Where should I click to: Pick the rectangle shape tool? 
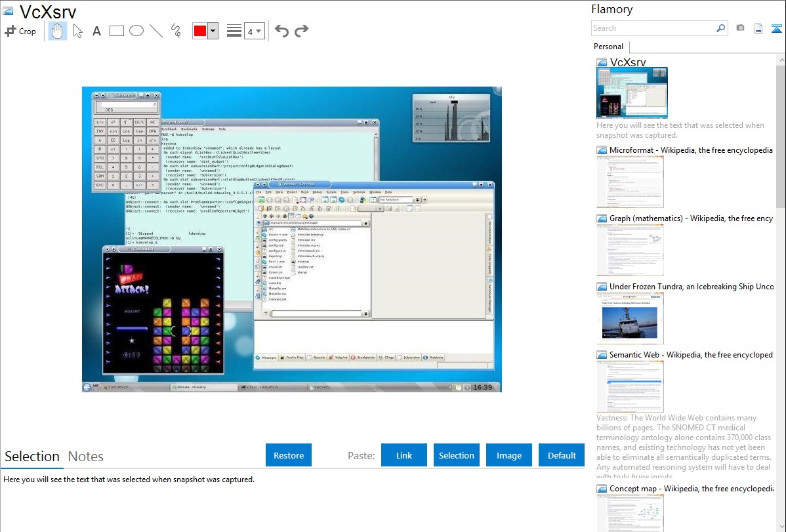tap(116, 31)
